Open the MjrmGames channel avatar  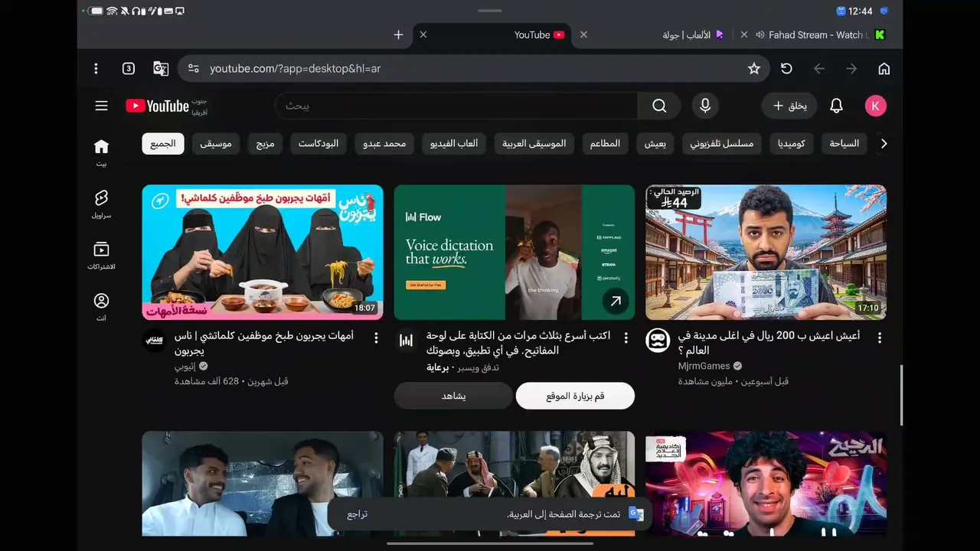point(658,341)
